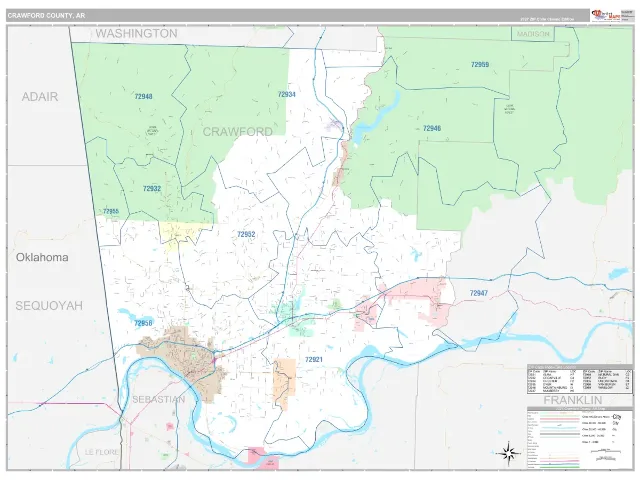Image resolution: width=640 pixels, height=480 pixels.
Task: Click ZIP code 72948 label
Action: click(x=143, y=97)
